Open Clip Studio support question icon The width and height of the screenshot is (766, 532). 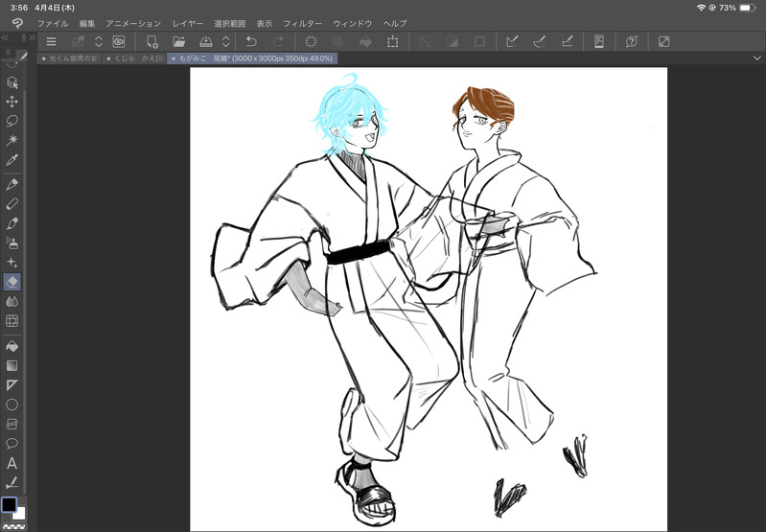(632, 42)
